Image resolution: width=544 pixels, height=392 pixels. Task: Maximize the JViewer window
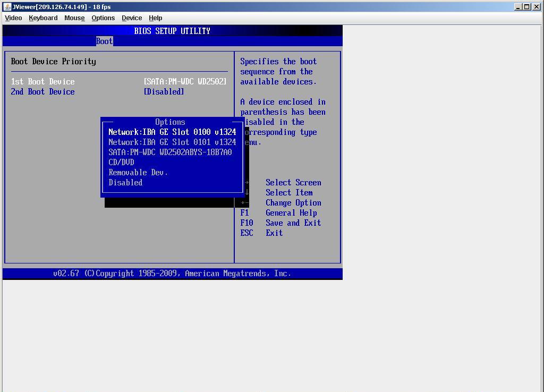coord(527,7)
